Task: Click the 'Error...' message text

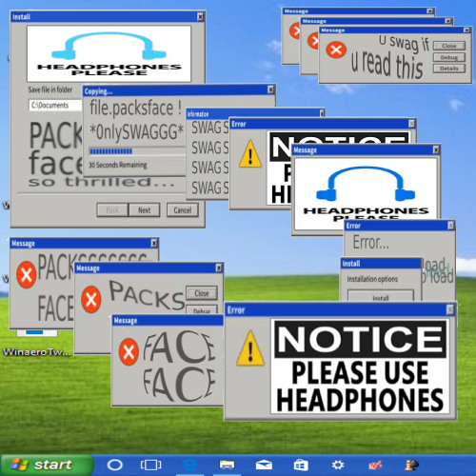Action: tap(370, 243)
